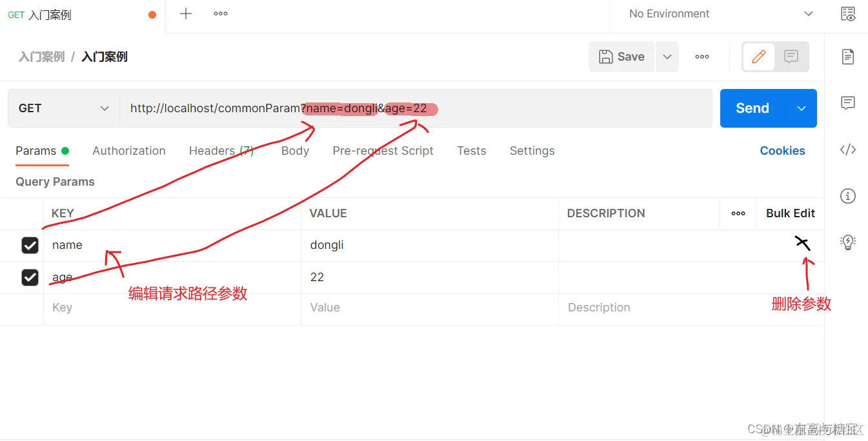Image resolution: width=868 pixels, height=441 pixels.
Task: Click the unsaved changes dot on the tab
Action: [152, 15]
